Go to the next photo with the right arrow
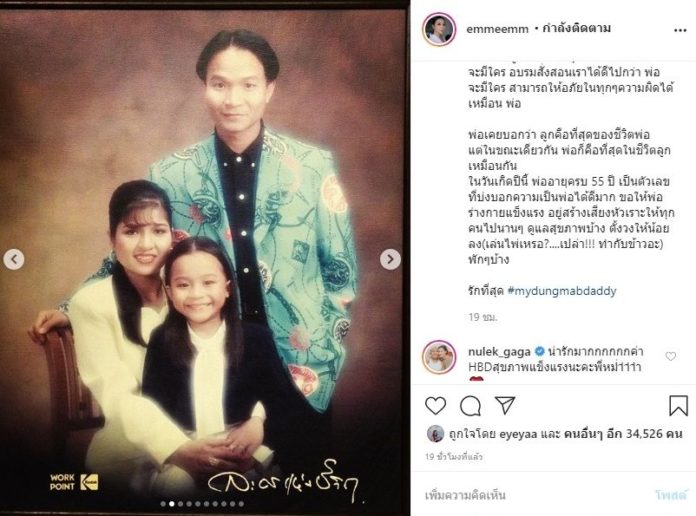The height and width of the screenshot is (516, 696). [390, 259]
